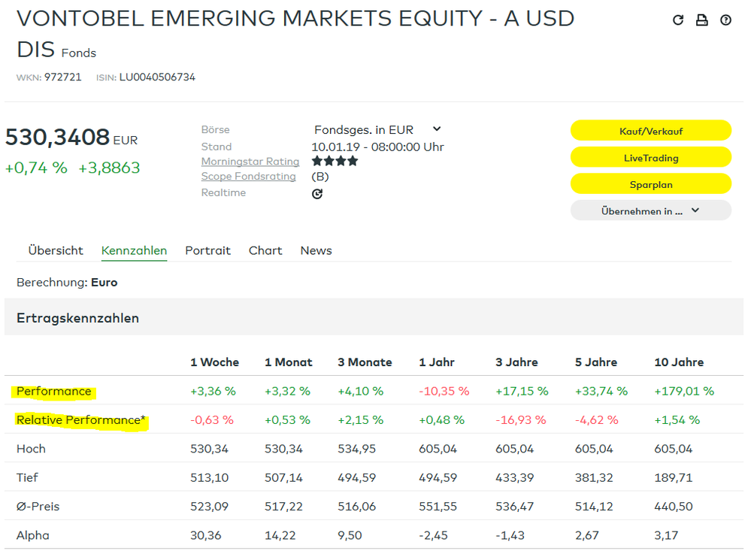Click the refresh icon at top right
This screenshot has width=751, height=560.
pos(678,20)
